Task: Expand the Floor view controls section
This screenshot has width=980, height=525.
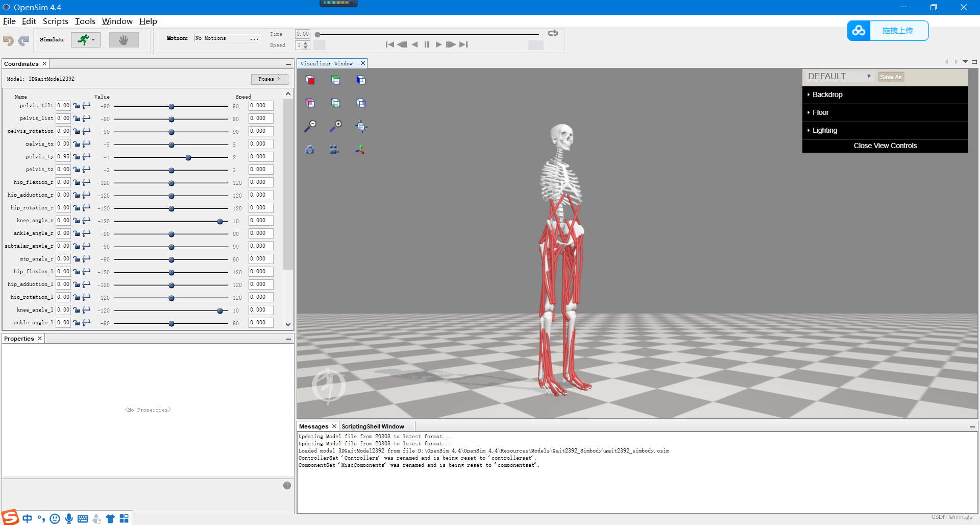Action: coord(885,113)
